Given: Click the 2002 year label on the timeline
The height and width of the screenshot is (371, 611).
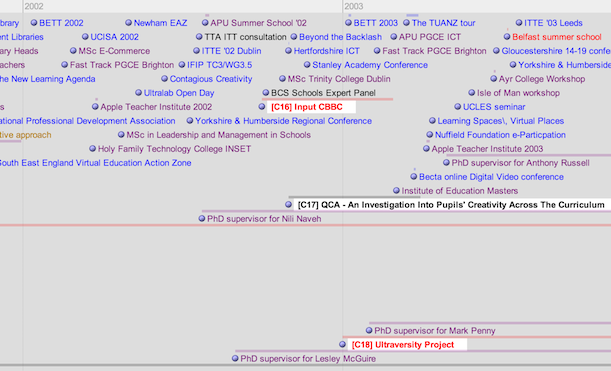Looking at the screenshot, I should [x=34, y=6].
